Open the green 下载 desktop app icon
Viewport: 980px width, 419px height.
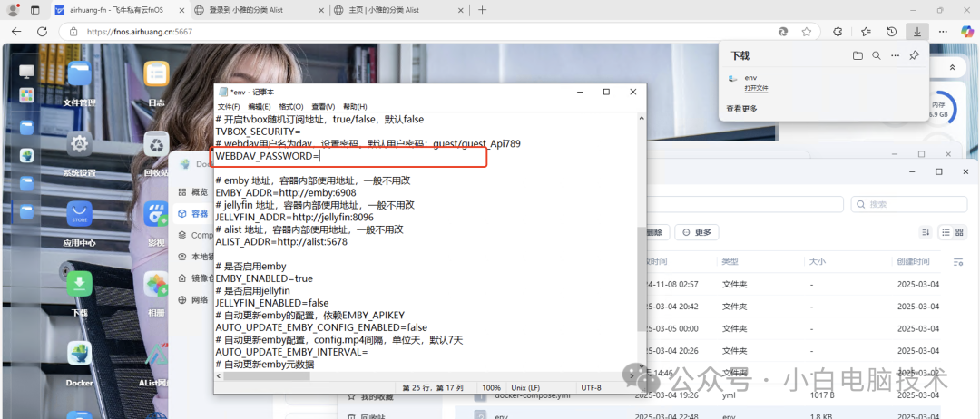[79, 284]
